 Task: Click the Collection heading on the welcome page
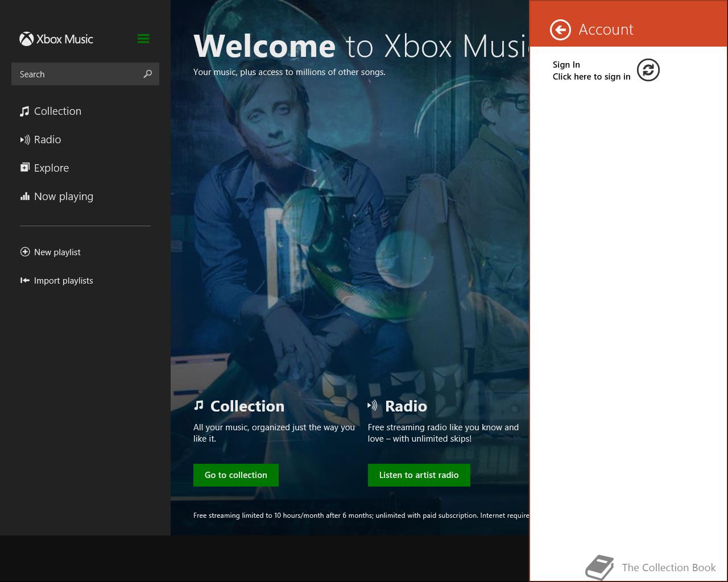tap(247, 406)
